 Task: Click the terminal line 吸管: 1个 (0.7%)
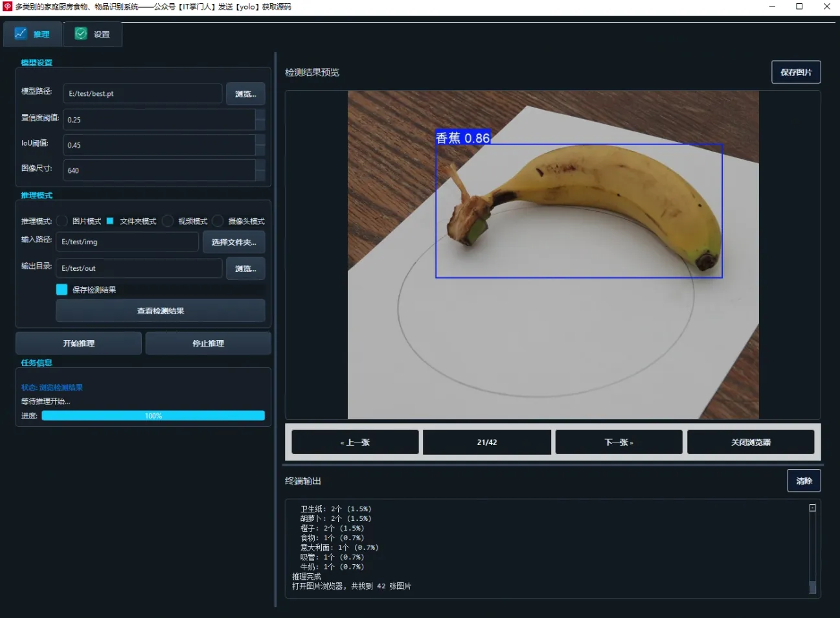(x=332, y=558)
